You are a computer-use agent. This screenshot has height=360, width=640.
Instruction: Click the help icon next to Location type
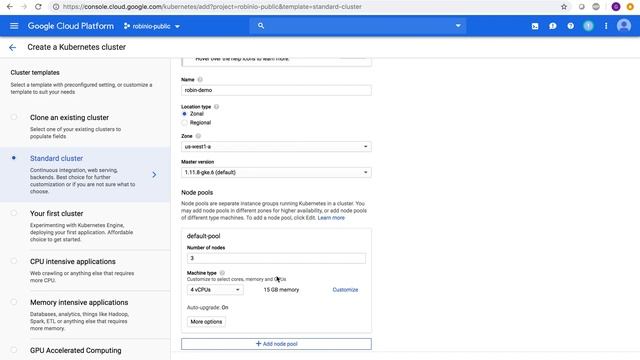[216, 107]
